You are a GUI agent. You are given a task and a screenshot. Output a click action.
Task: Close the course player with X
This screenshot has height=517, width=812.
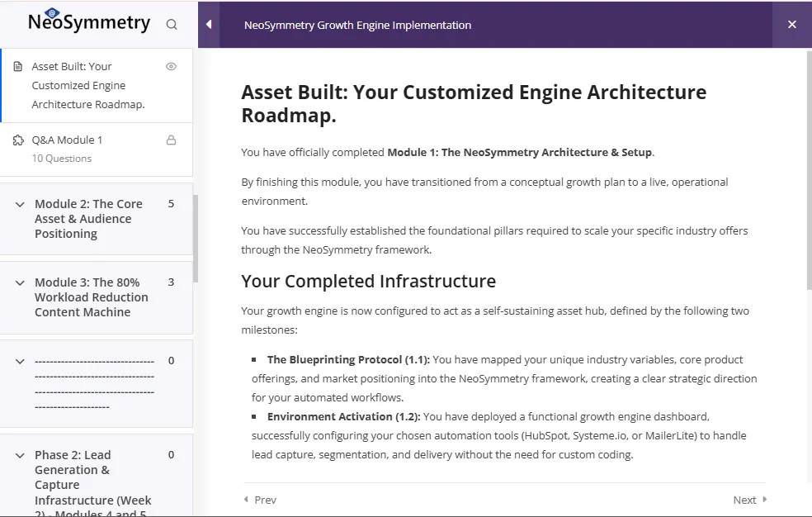click(792, 24)
